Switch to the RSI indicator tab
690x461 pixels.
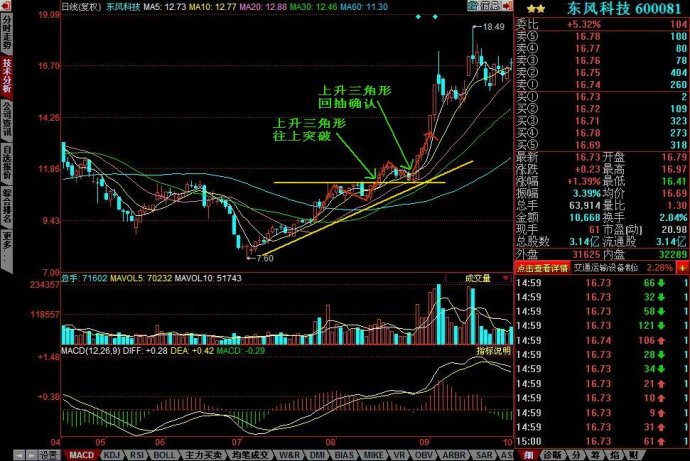click(x=137, y=455)
